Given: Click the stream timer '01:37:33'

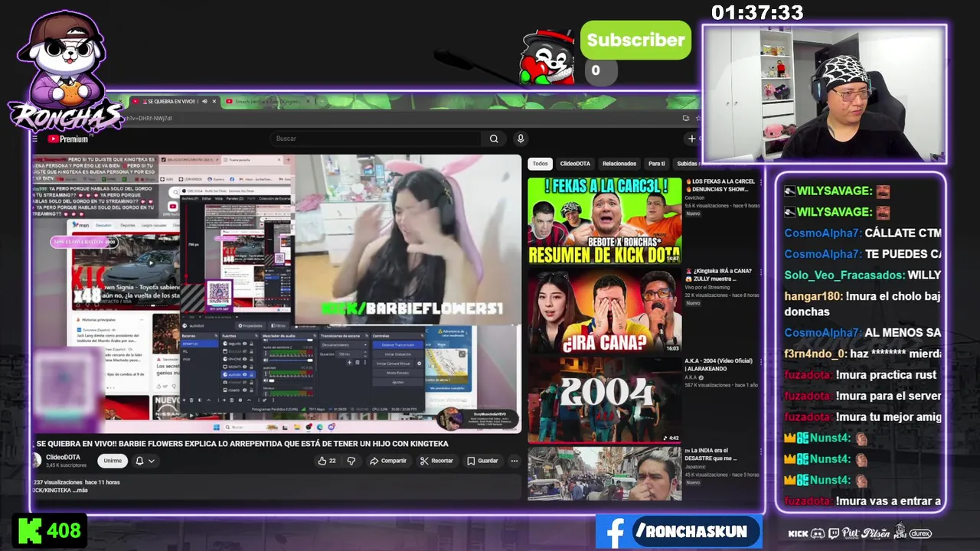Looking at the screenshot, I should click(757, 13).
